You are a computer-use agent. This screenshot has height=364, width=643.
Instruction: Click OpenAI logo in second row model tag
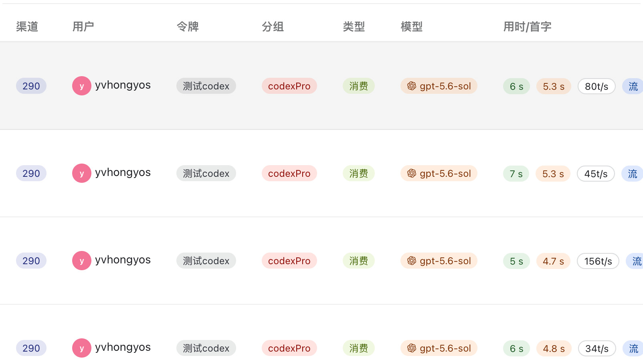click(412, 173)
